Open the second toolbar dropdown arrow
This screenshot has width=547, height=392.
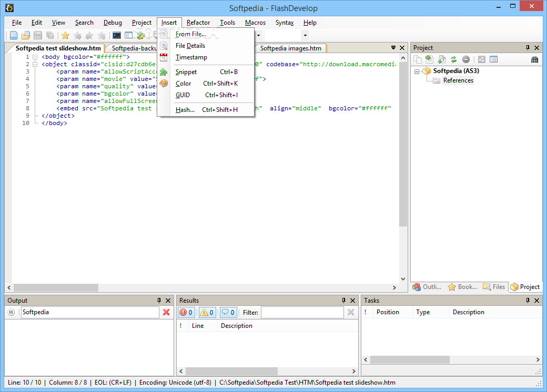coord(305,35)
